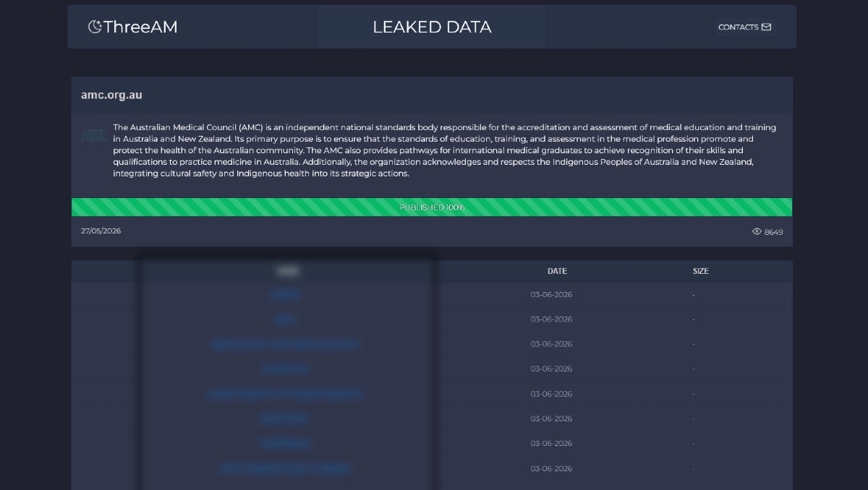Viewport: 868px width, 490px height.
Task: Click the eye views icon beside 8649
Action: (x=757, y=232)
